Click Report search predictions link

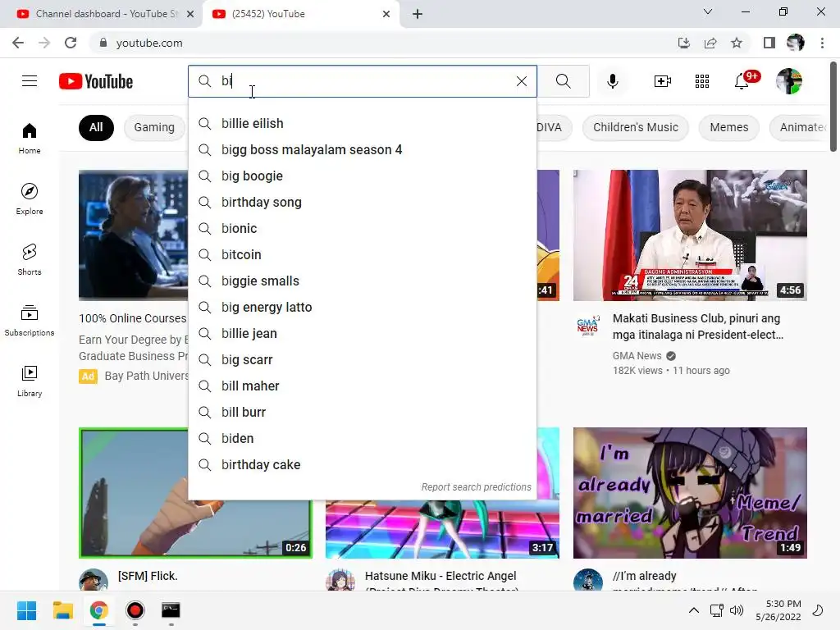coord(477,487)
